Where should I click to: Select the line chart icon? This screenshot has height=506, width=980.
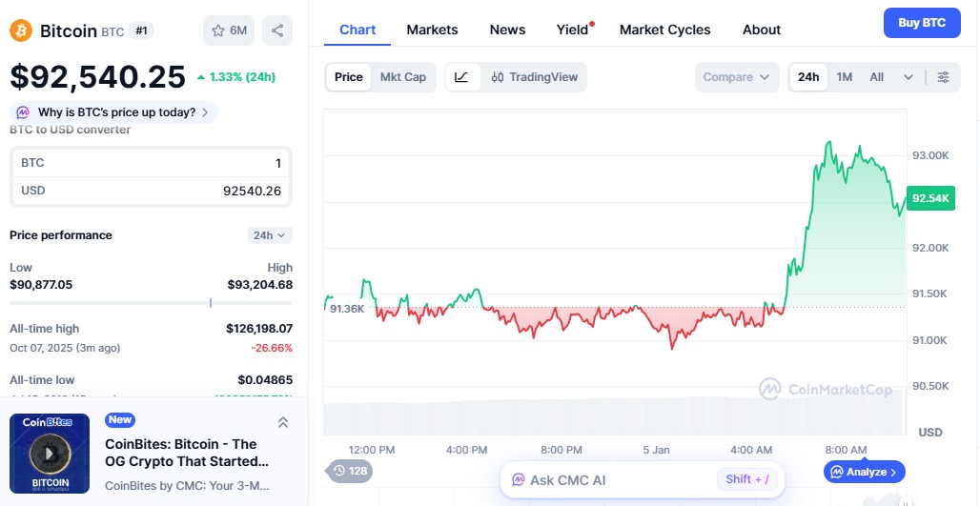click(462, 77)
